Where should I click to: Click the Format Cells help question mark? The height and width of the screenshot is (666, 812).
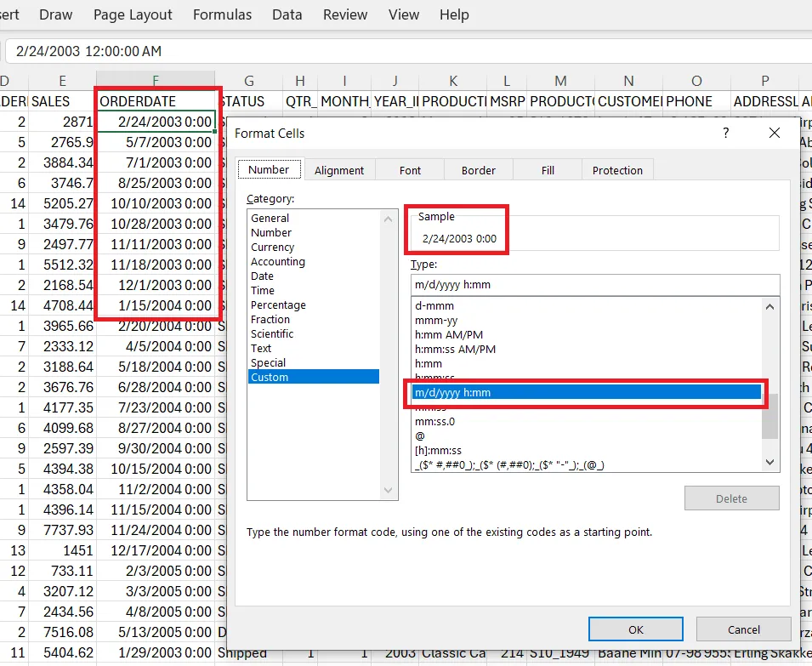click(x=725, y=133)
